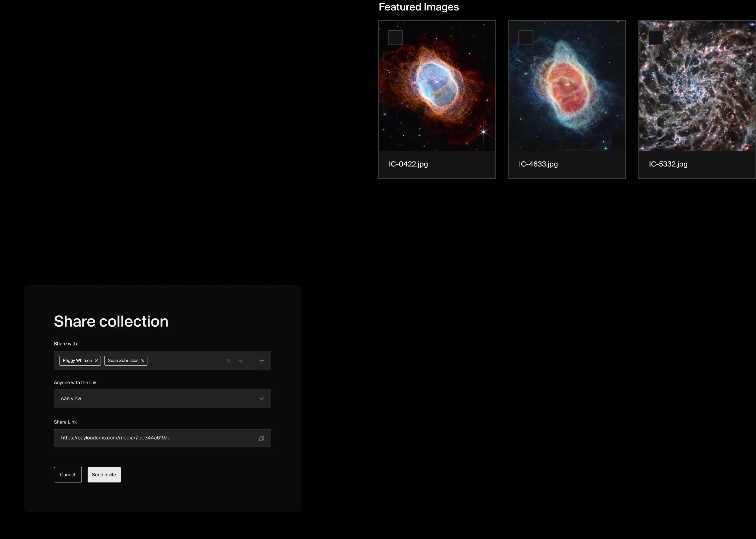Screen dimensions: 756x539
Task: Remove Peggy Whitson from the share list
Action: coord(96,360)
